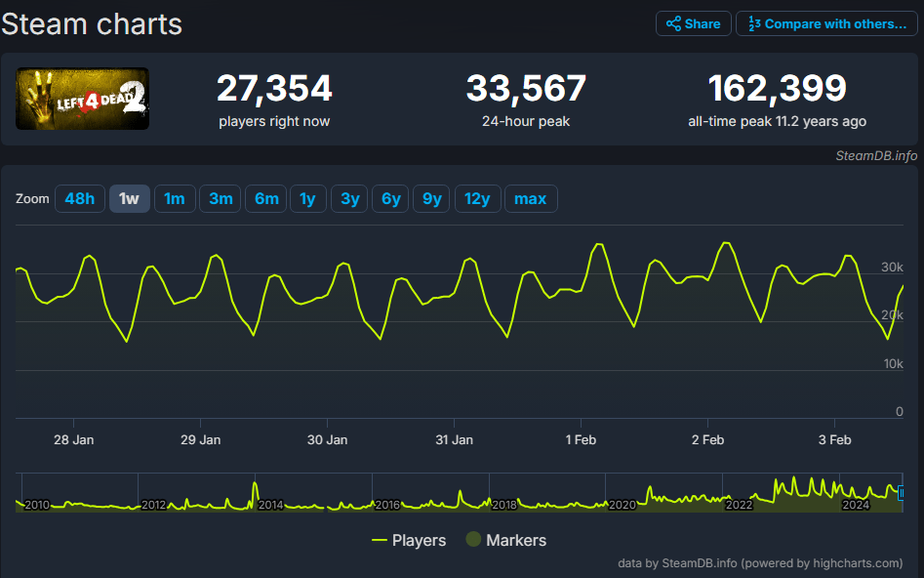Click the 33,567 24-hour peak value
Image resolution: width=924 pixels, height=578 pixels.
click(526, 89)
